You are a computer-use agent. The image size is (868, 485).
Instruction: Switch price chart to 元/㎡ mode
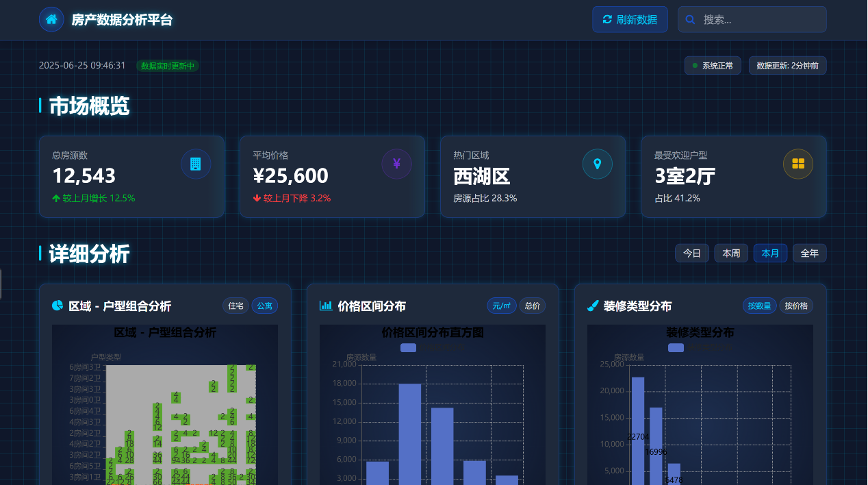click(x=502, y=306)
